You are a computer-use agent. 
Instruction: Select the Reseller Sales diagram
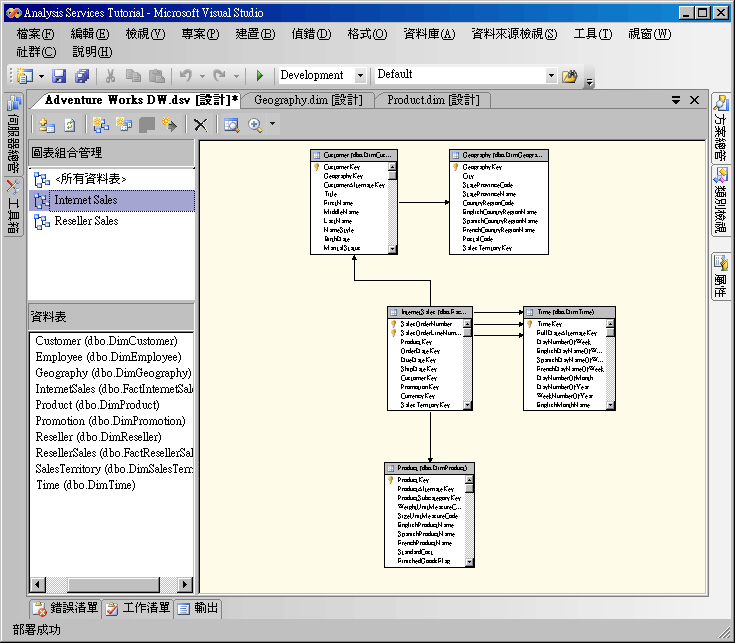[x=86, y=221]
